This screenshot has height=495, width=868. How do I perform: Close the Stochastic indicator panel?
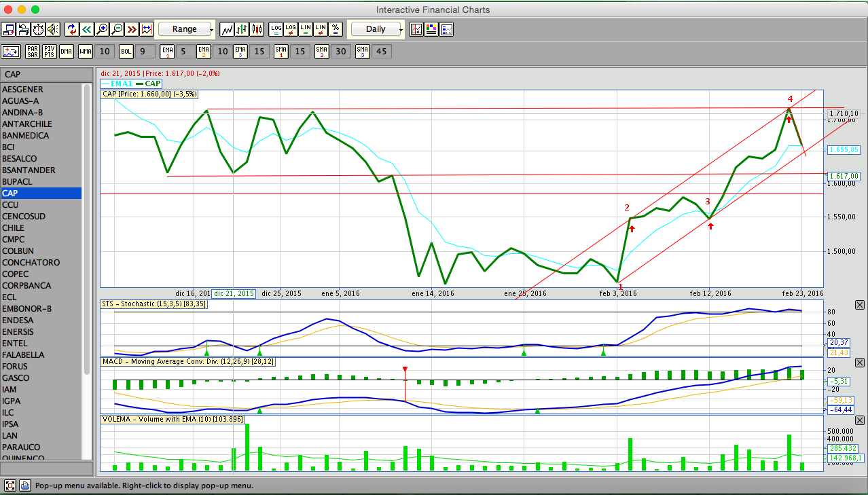(x=859, y=305)
